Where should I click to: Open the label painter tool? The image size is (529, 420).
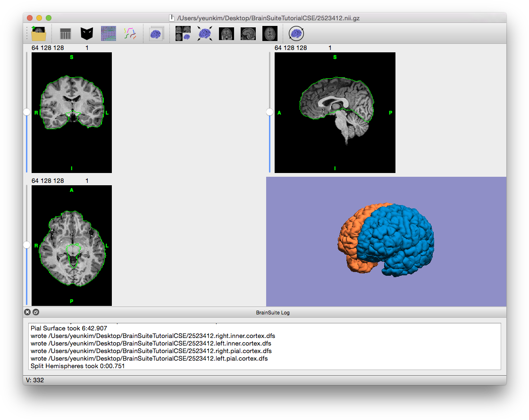click(108, 33)
